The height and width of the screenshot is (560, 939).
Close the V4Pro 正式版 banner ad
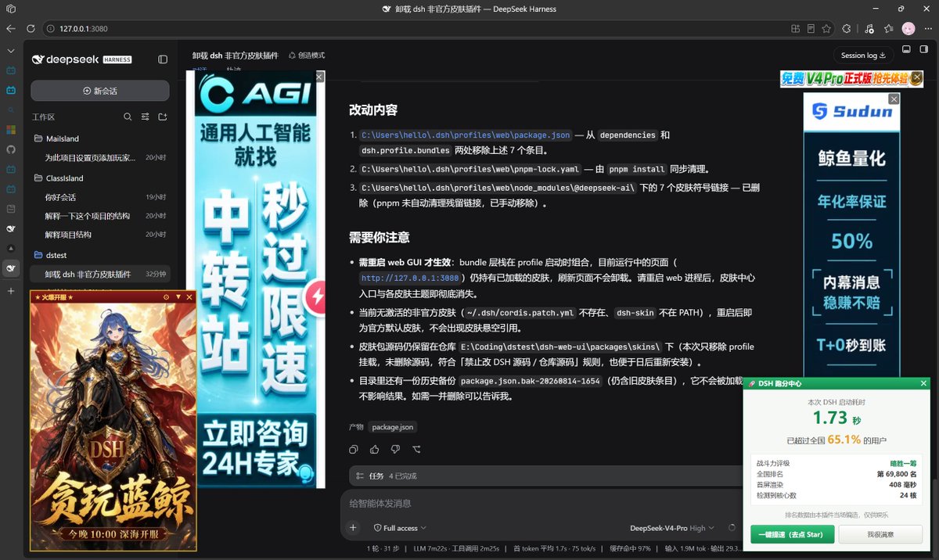tap(917, 78)
